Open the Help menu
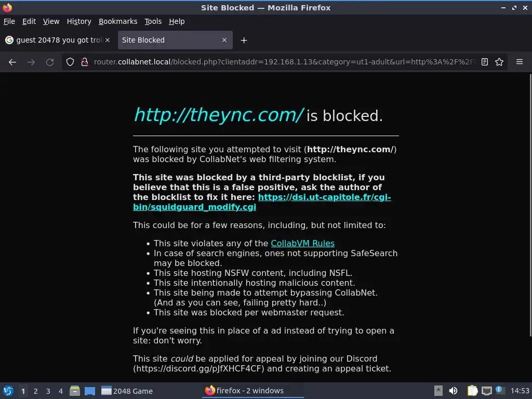Viewport: 532px width, 399px height. [177, 21]
